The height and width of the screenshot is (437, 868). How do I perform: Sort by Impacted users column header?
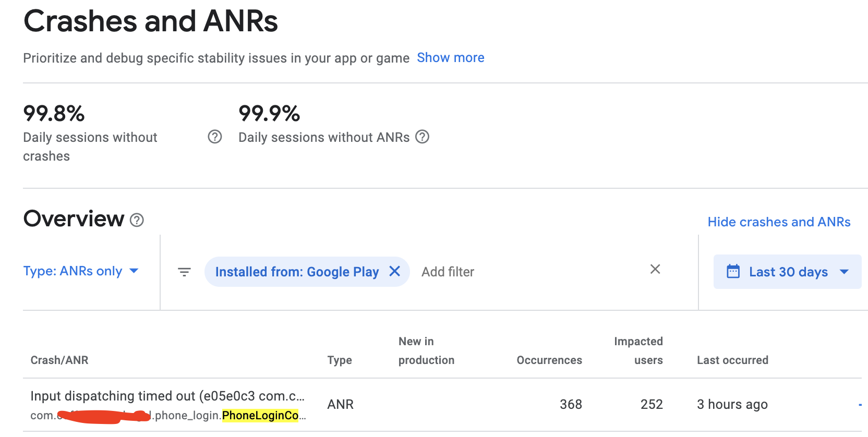638,350
